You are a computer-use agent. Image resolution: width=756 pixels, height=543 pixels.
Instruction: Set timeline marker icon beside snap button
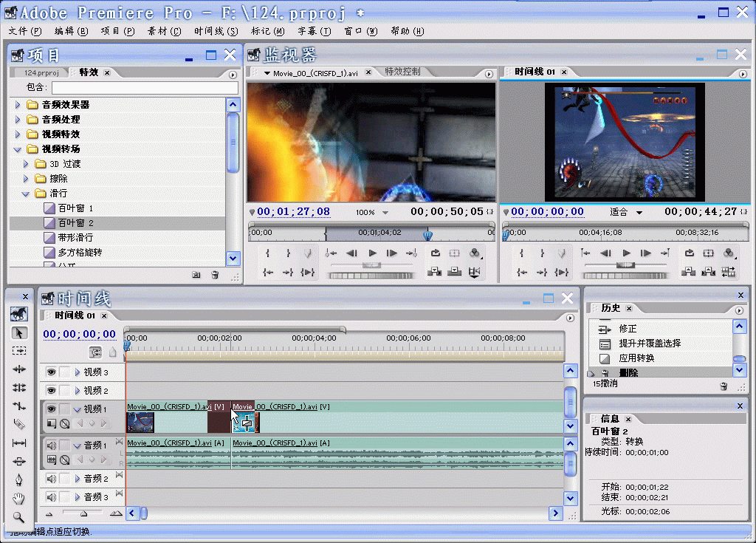pos(112,352)
